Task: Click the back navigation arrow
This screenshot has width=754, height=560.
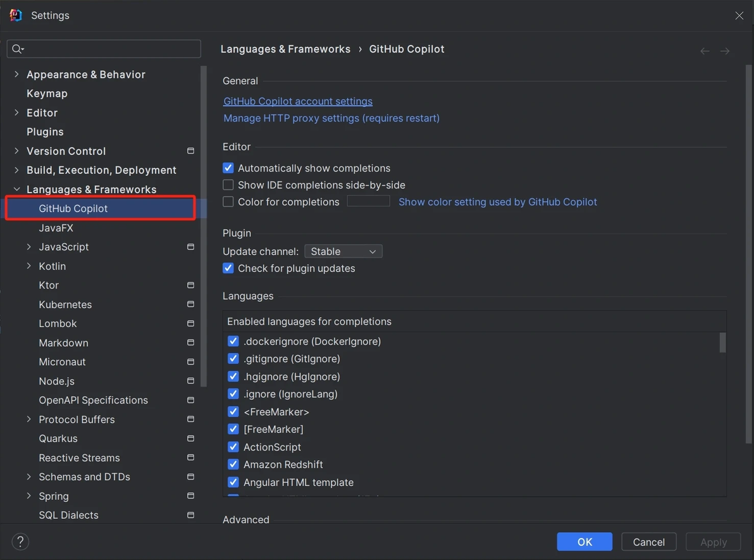Action: pos(705,51)
